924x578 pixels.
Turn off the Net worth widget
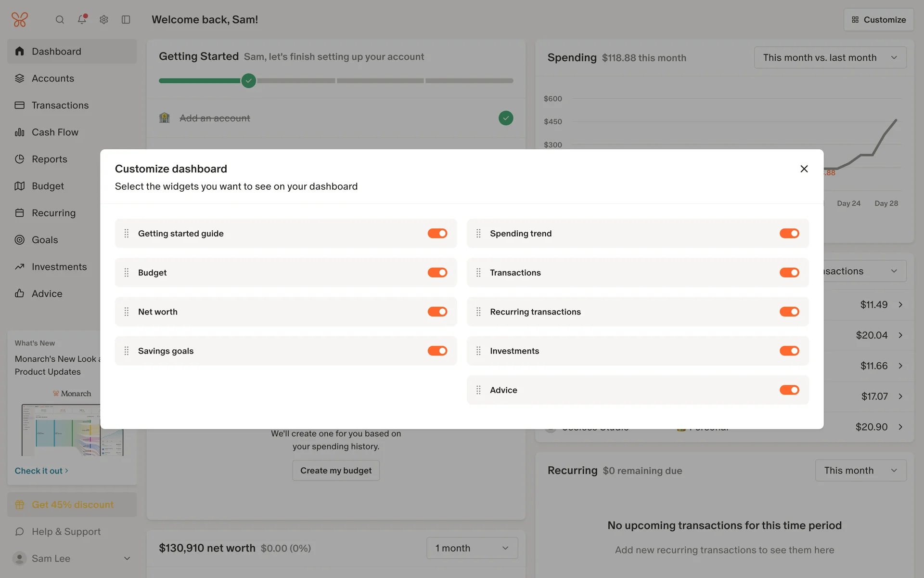437,312
